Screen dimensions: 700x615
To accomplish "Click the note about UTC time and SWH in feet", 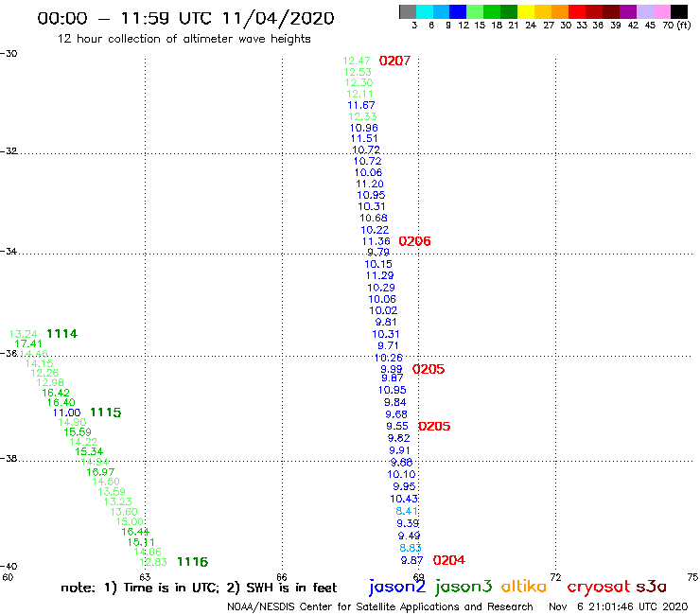I will 199,588.
